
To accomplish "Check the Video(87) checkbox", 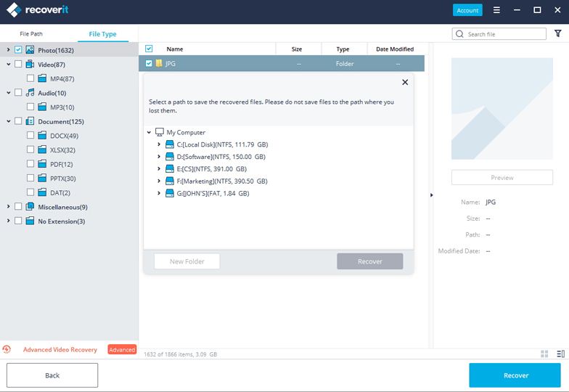I will coord(18,64).
